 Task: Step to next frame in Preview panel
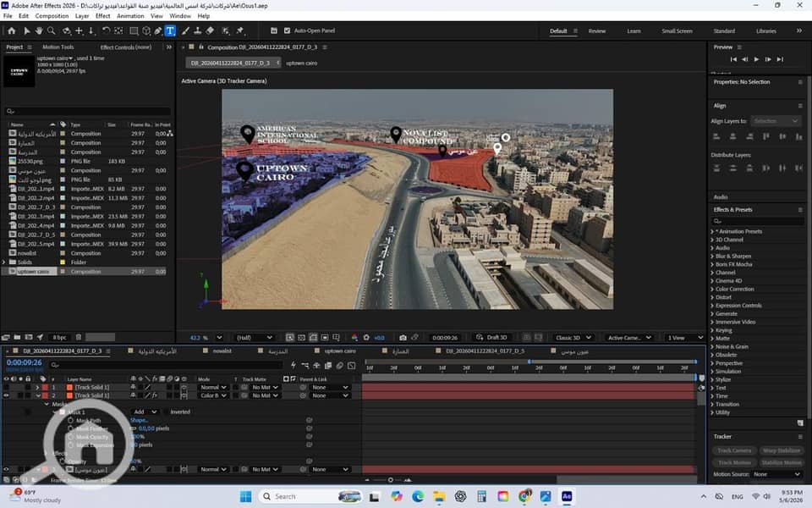pyautogui.click(x=768, y=59)
